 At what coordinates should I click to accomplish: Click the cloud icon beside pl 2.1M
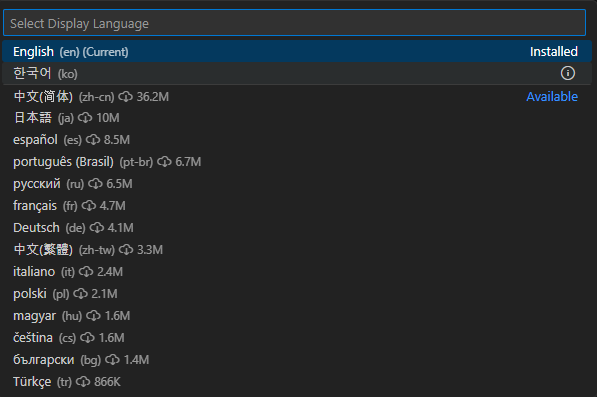coord(80,294)
